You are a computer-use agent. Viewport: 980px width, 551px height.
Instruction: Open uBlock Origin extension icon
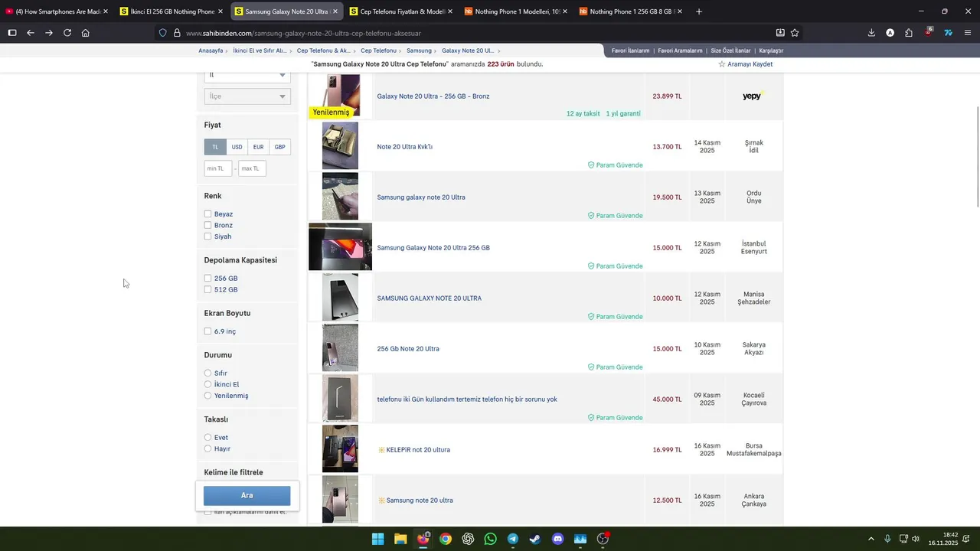(x=928, y=33)
